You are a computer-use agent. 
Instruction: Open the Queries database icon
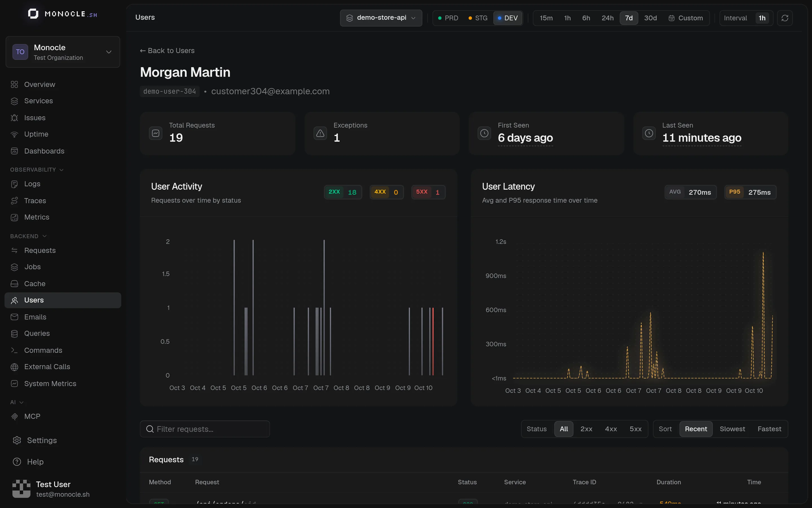pyautogui.click(x=14, y=334)
